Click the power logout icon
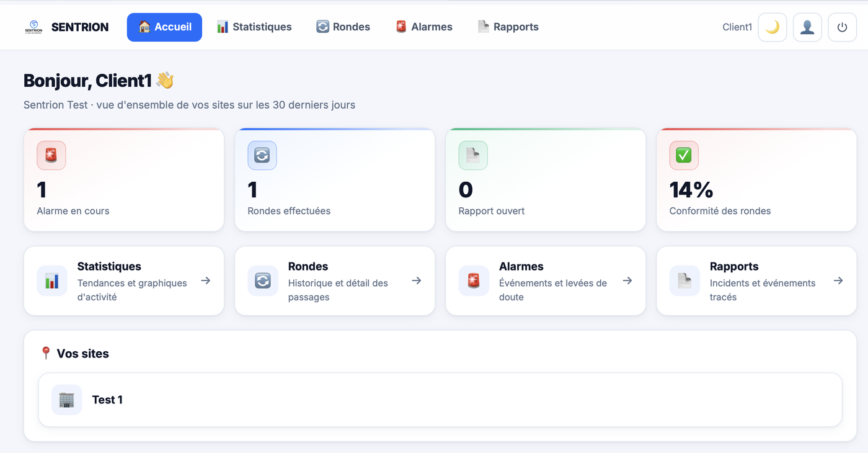868x453 pixels. point(842,27)
